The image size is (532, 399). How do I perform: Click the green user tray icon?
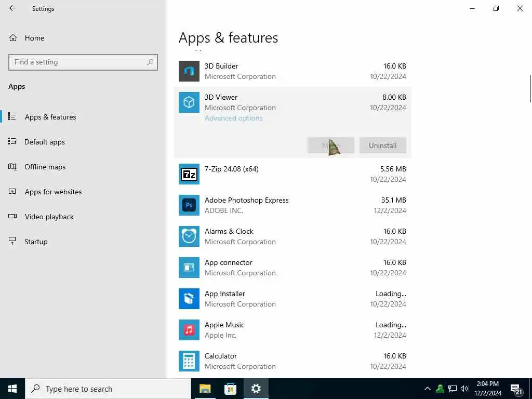pyautogui.click(x=440, y=389)
